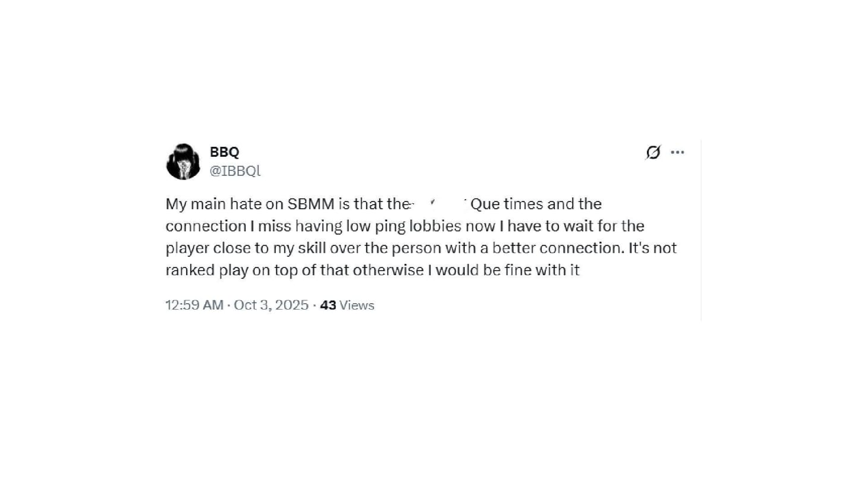Click the 12:59 AM timestamp link
Screen dimensions: 868x488
point(194,305)
